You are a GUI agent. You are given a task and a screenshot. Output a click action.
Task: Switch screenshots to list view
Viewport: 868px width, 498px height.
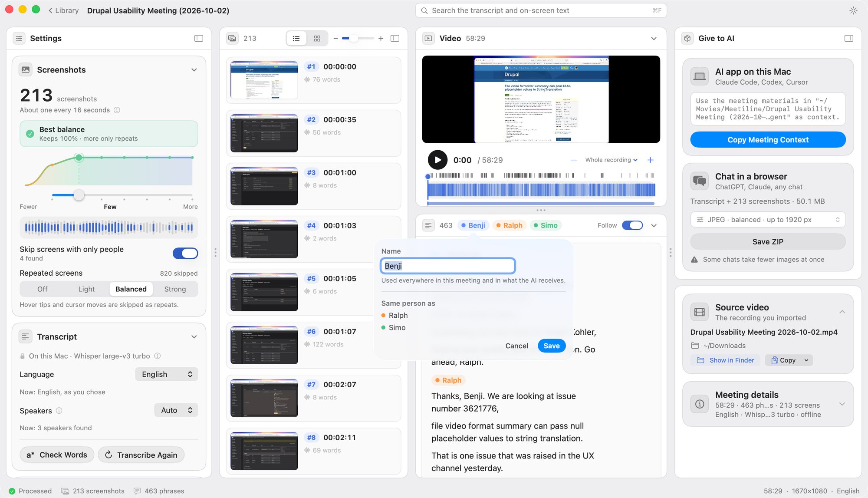[296, 39]
